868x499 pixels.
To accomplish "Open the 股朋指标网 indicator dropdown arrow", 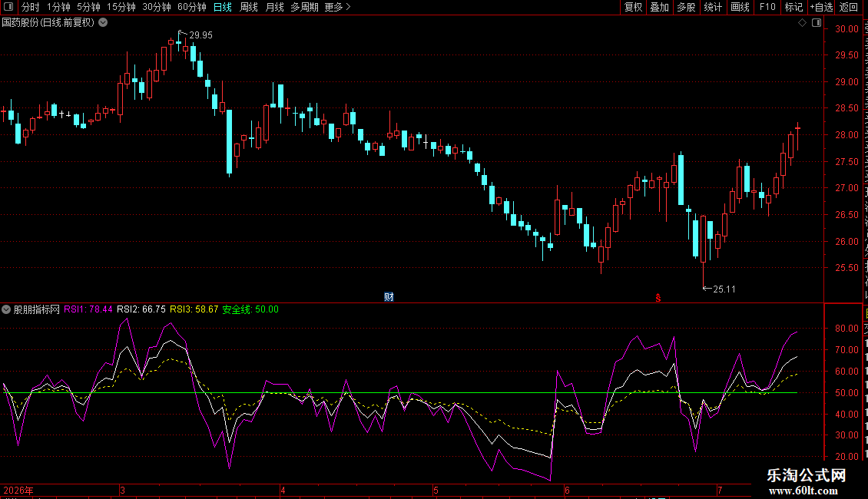I will click(x=6, y=309).
